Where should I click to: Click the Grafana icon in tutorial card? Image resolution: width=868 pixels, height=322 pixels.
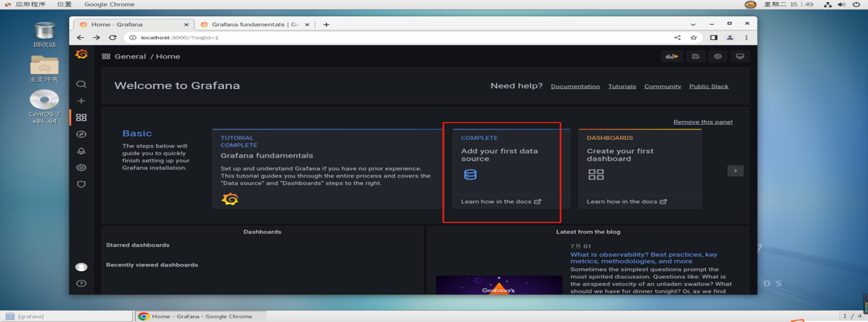point(230,199)
